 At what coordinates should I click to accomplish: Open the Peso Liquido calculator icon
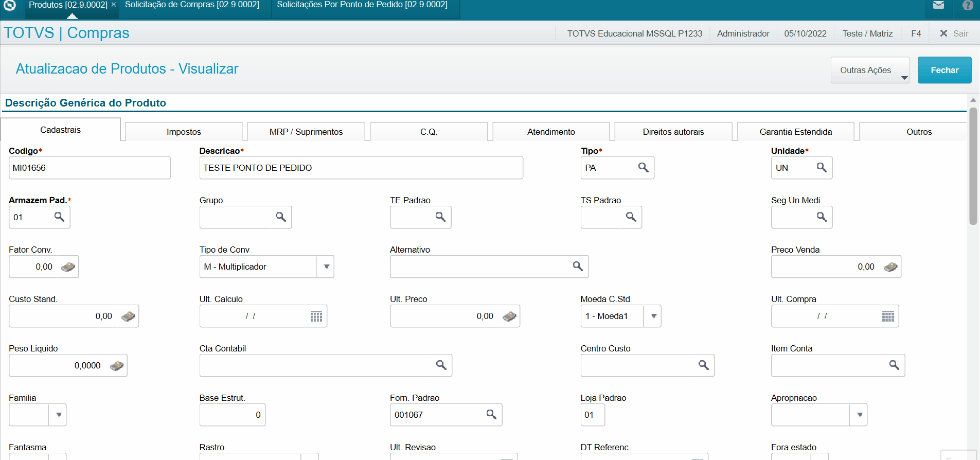click(x=117, y=365)
